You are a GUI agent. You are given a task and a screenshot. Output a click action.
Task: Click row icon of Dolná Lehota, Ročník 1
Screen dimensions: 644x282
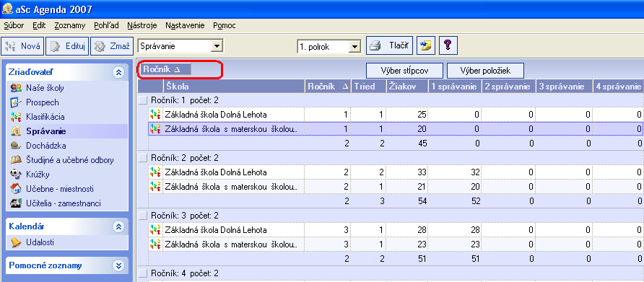pyautogui.click(x=155, y=115)
